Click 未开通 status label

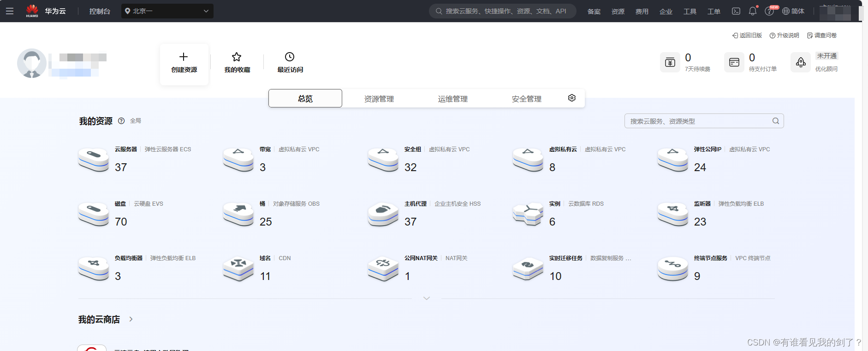[826, 56]
